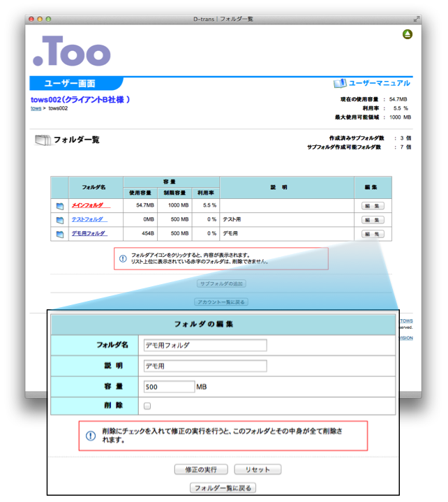This screenshot has height=502, width=448.
Task: Click the user manual book icon
Action: pos(340,83)
